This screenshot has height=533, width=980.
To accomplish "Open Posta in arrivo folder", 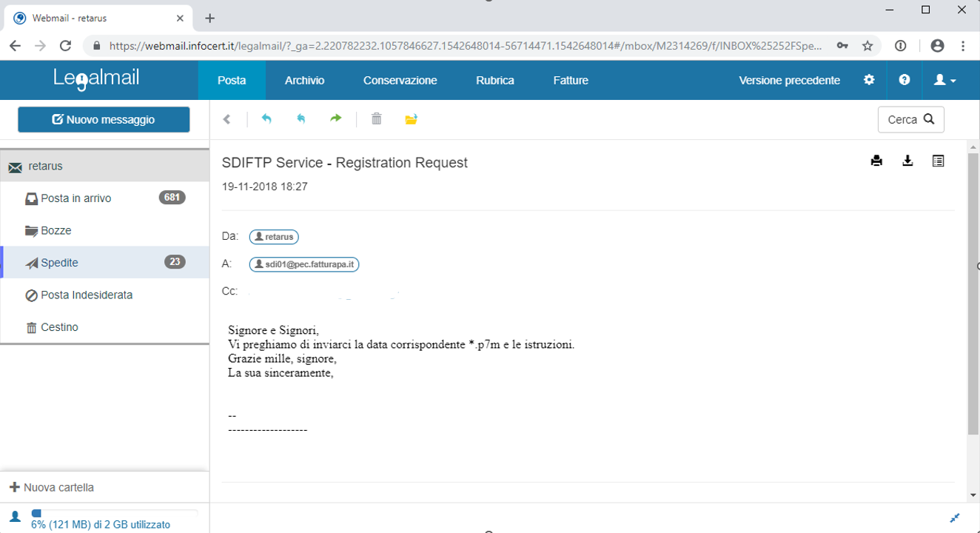I will (x=76, y=198).
